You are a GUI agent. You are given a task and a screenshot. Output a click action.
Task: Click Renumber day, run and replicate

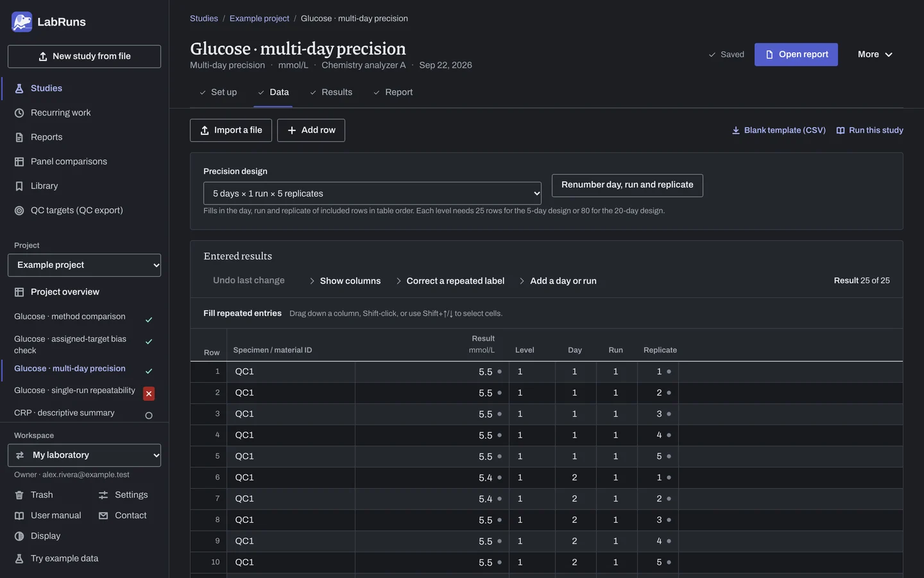tap(628, 186)
